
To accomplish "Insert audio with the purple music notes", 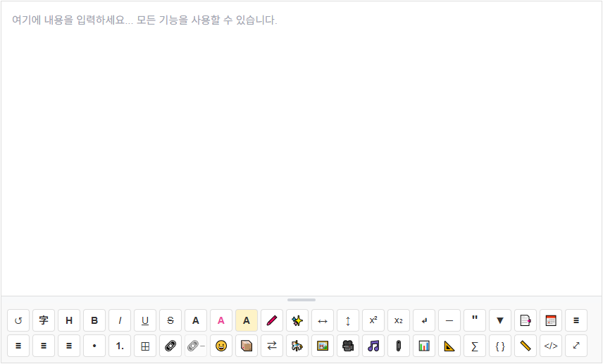I will tap(373, 346).
